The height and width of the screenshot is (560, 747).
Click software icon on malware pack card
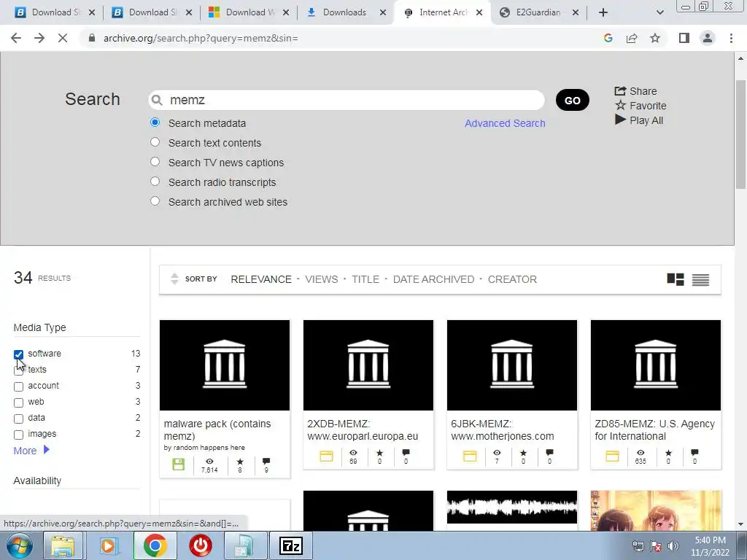[x=178, y=464]
